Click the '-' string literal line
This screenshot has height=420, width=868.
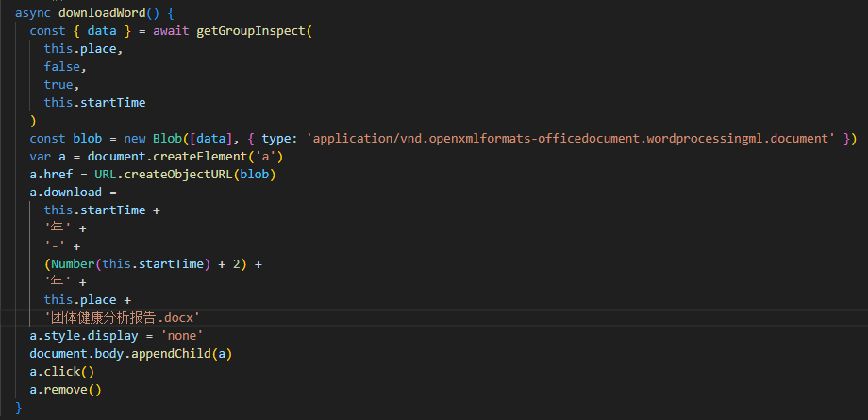tap(62, 246)
